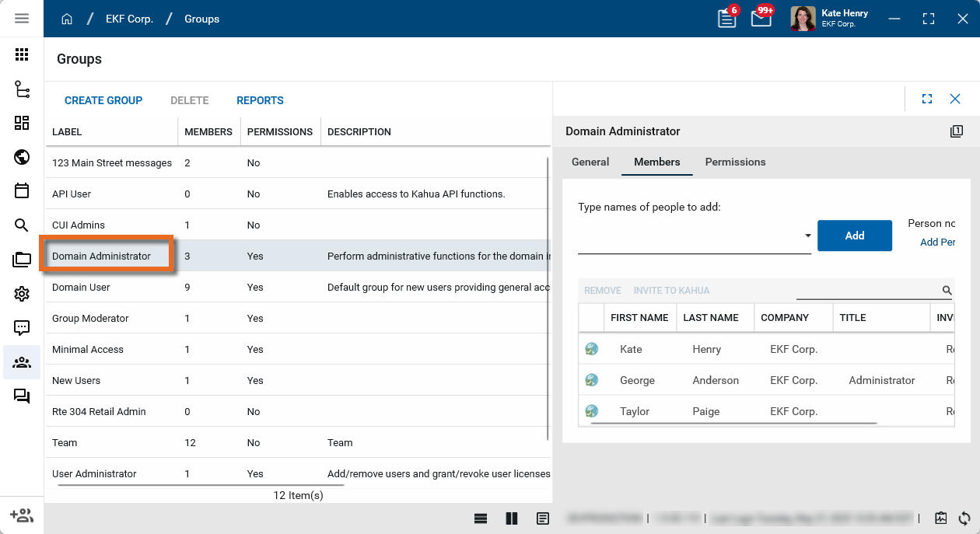Expand the Domain Administrator detail panel
The width and height of the screenshot is (980, 534).
click(x=926, y=99)
